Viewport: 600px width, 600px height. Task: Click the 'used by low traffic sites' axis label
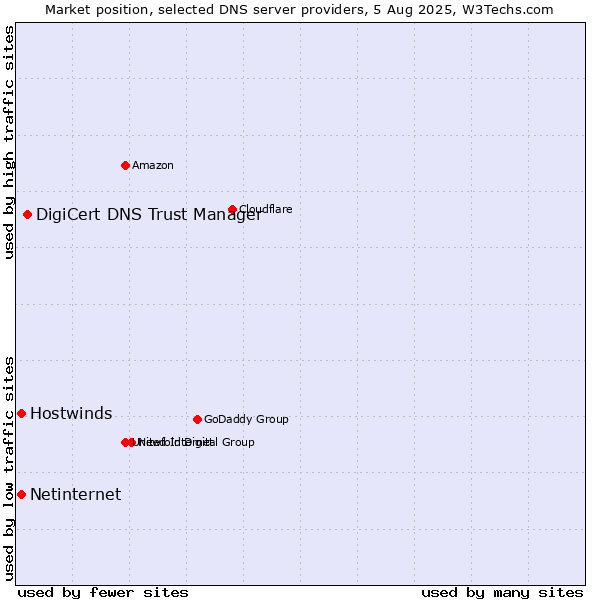(x=9, y=469)
